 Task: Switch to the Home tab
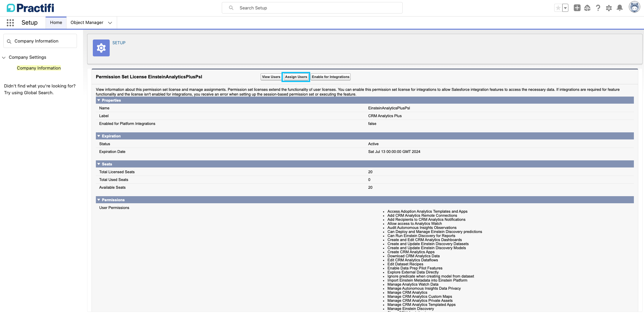point(56,23)
